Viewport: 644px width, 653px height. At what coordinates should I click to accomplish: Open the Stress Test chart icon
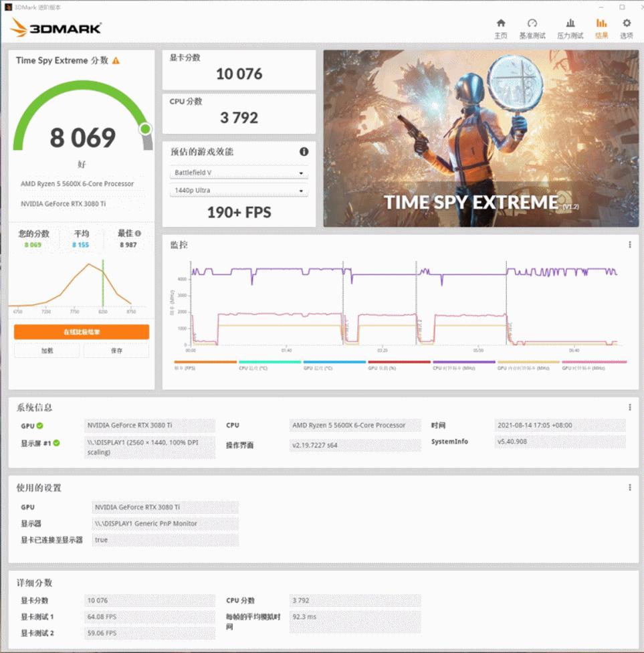570,23
